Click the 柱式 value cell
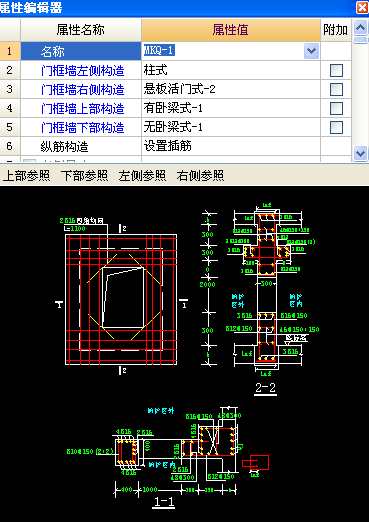Screen dimensions: 369x522 pyautogui.click(x=231, y=70)
